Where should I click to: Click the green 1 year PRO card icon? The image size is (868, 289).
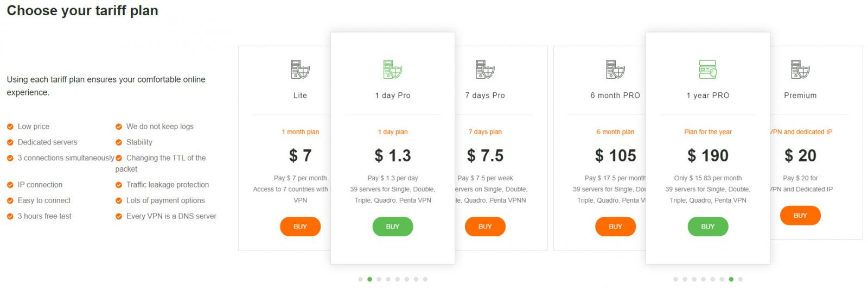click(x=708, y=70)
